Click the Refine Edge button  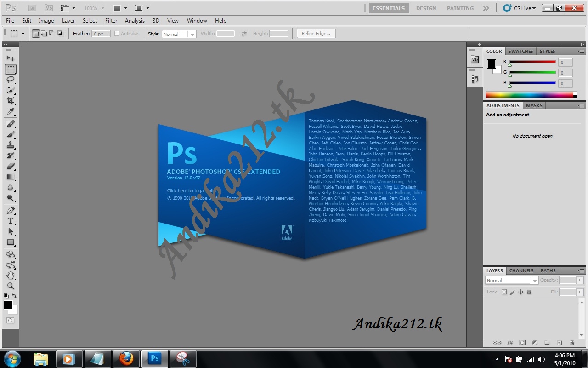tap(316, 34)
